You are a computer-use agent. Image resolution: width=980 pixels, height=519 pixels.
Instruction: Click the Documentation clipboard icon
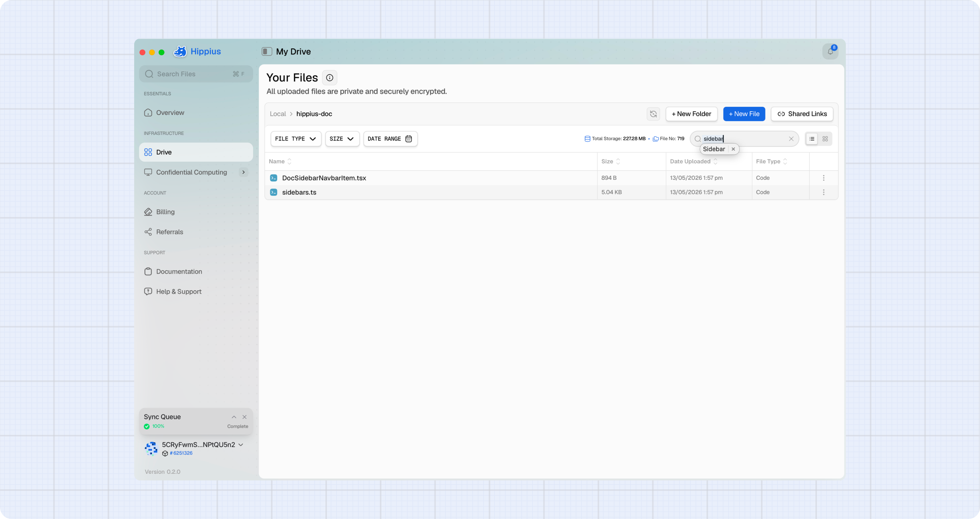pyautogui.click(x=148, y=272)
